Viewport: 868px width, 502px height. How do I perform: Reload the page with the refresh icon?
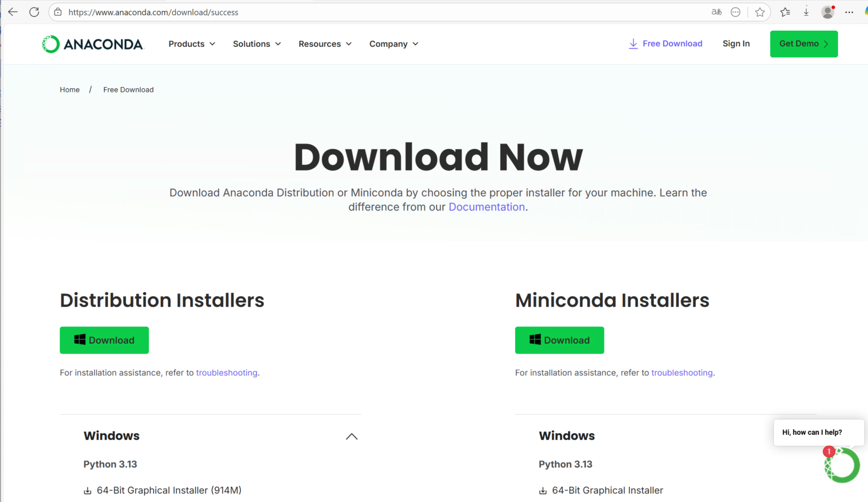[34, 12]
